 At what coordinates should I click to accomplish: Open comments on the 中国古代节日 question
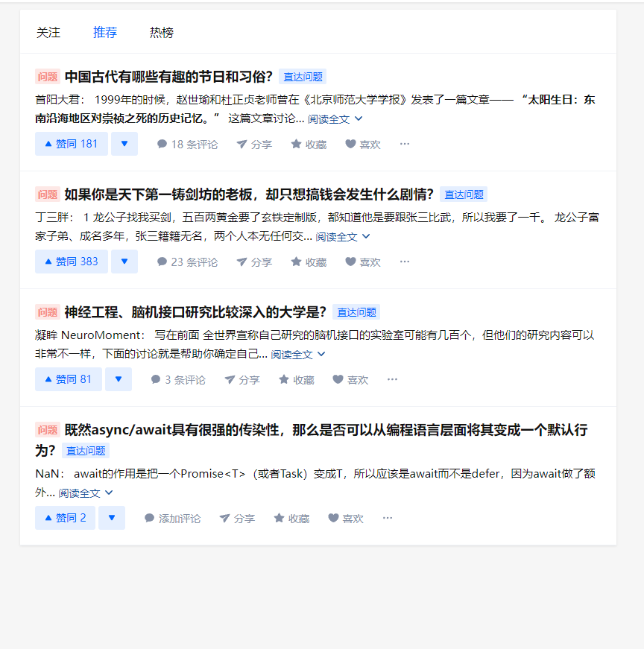pyautogui.click(x=186, y=144)
